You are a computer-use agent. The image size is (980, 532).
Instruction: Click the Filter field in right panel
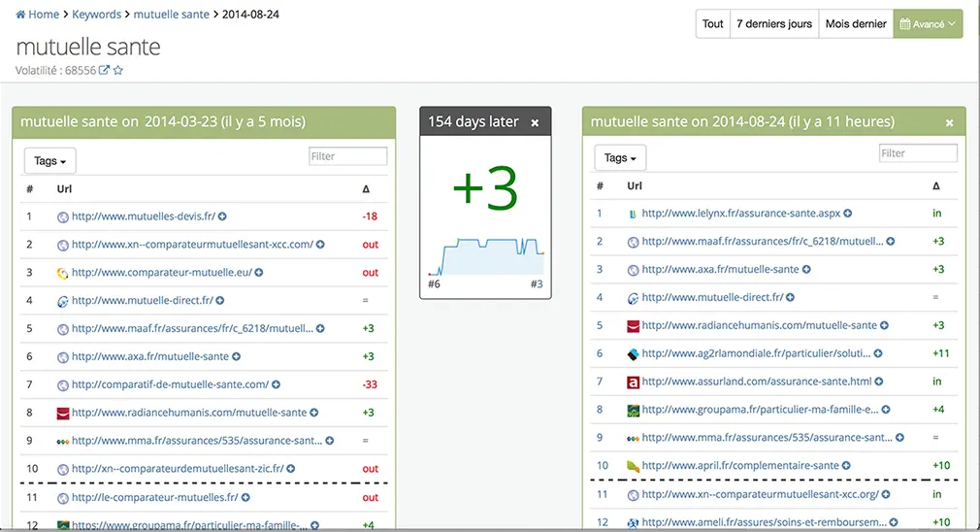(x=918, y=153)
